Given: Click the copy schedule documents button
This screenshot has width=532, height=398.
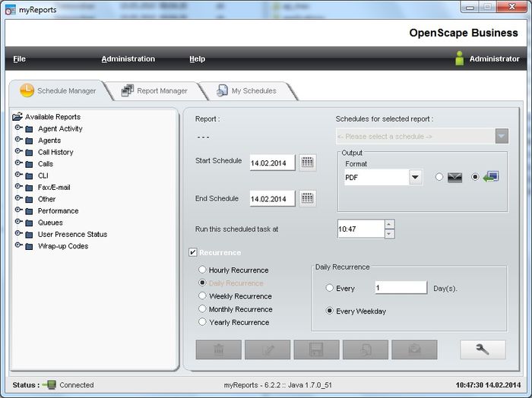Looking at the screenshot, I should click(x=366, y=349).
